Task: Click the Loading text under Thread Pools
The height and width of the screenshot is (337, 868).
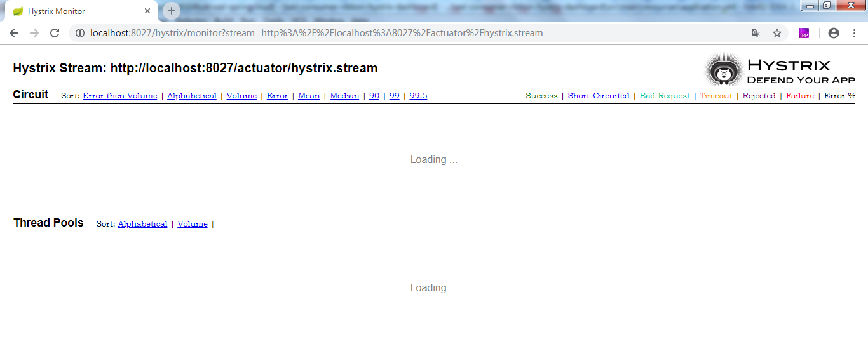Action: tap(434, 288)
